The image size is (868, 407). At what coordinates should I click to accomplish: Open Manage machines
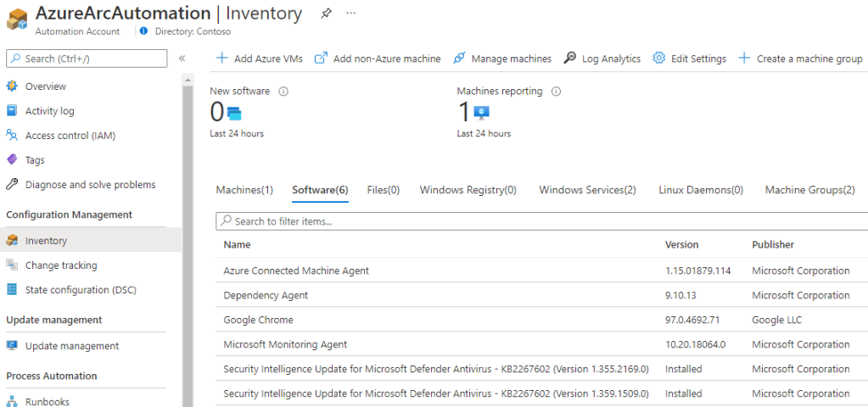pyautogui.click(x=502, y=59)
